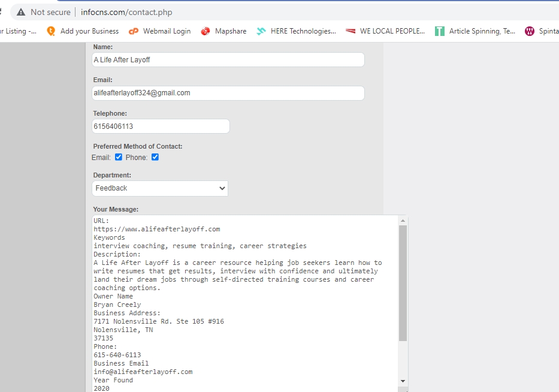This screenshot has height=392, width=559.
Task: Open the Department dropdown showing Feedback
Action: [160, 188]
